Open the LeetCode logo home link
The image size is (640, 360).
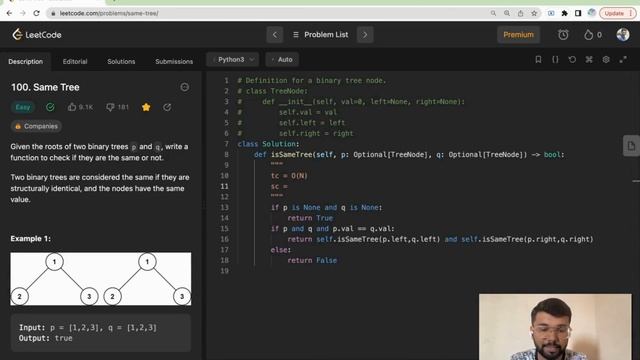[37, 35]
